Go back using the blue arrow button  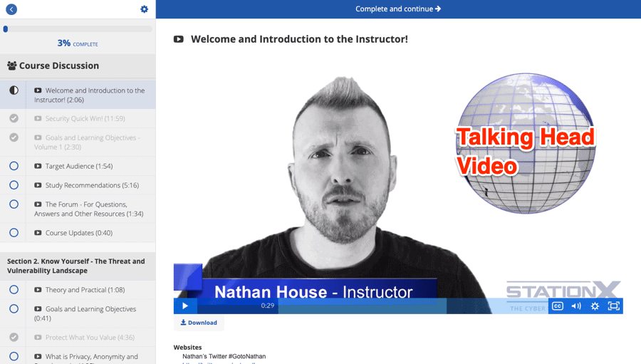(11, 9)
